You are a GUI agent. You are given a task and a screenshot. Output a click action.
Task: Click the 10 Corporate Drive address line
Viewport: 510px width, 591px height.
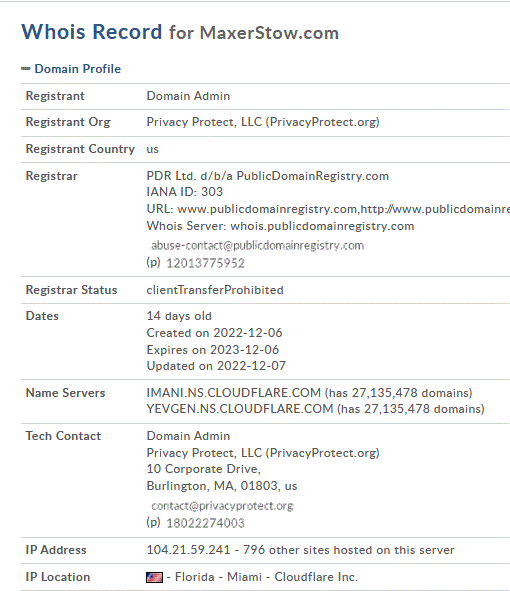pos(204,469)
